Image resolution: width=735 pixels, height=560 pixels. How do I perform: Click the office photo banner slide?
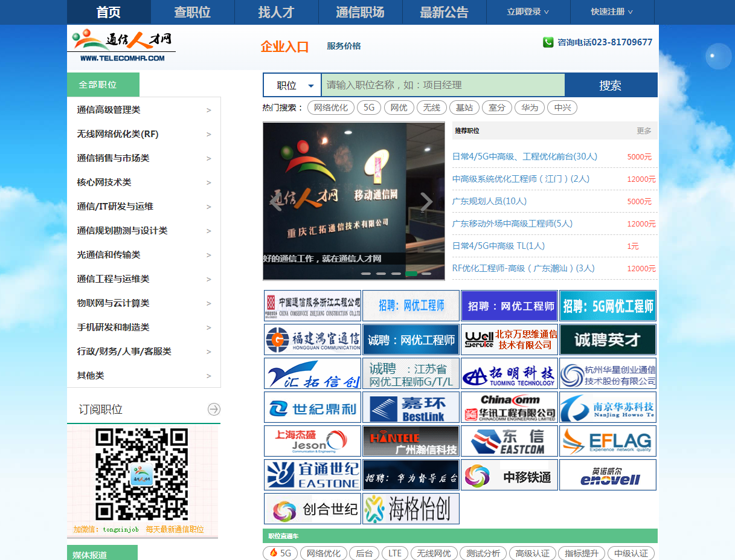click(354, 201)
